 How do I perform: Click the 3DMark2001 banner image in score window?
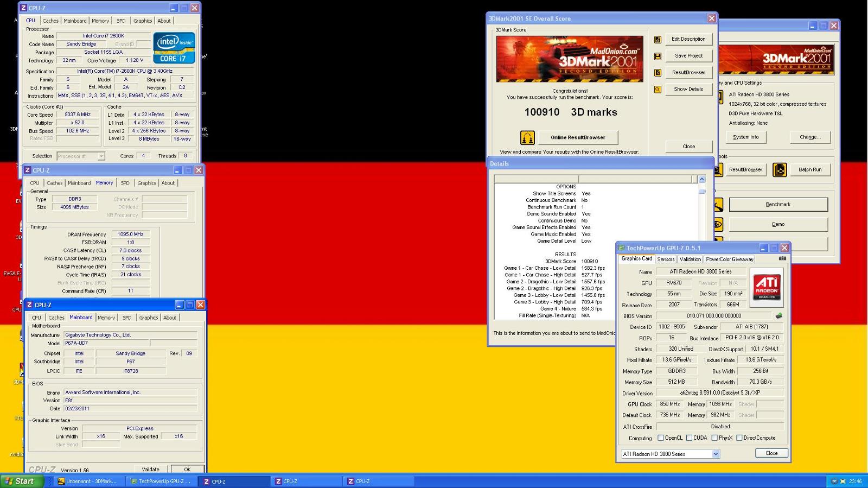click(x=570, y=59)
